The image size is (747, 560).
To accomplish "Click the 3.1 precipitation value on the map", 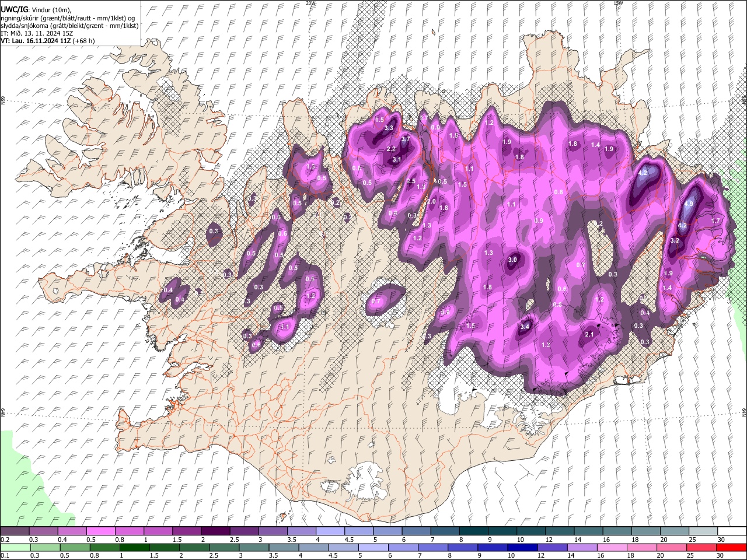I will coord(397,159).
